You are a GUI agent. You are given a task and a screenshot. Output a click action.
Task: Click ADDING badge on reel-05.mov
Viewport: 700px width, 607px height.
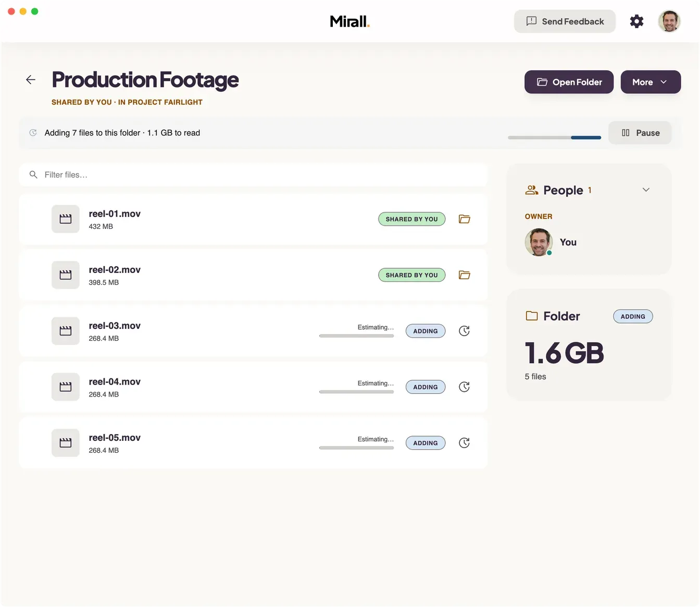pyautogui.click(x=426, y=443)
